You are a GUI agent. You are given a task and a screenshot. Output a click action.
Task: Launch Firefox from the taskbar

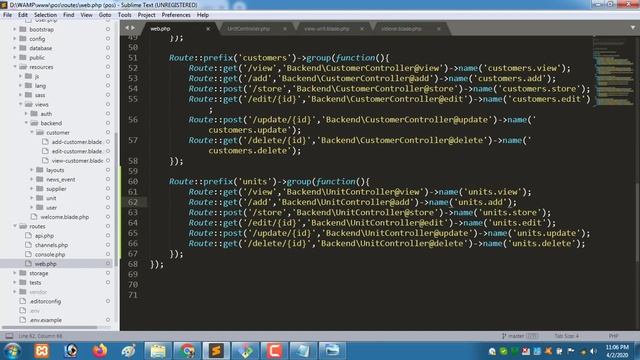(x=100, y=351)
